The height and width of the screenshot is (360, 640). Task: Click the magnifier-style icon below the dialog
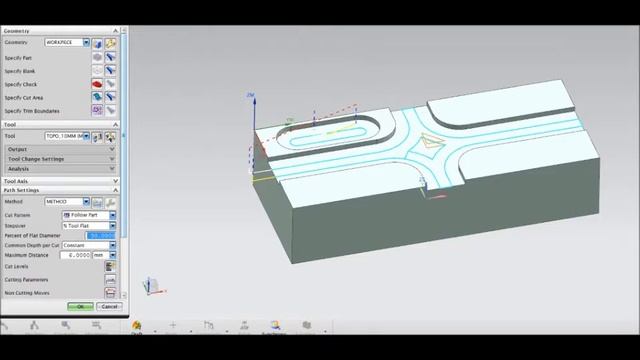pos(66,325)
